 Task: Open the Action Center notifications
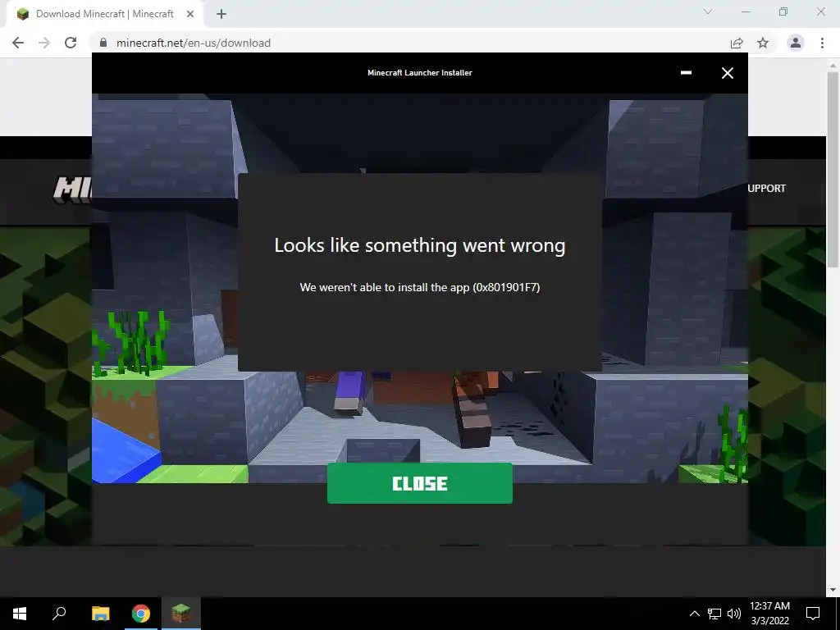point(813,614)
